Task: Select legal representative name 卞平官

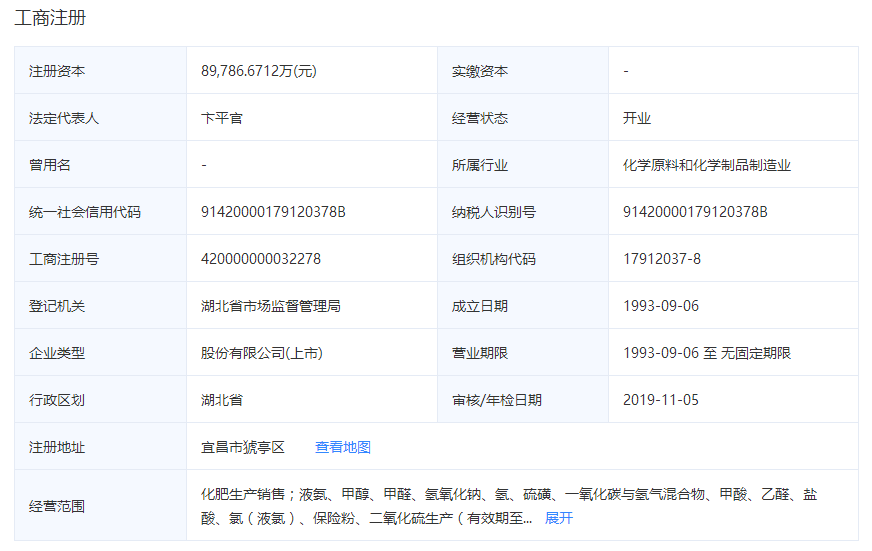Action: pyautogui.click(x=222, y=118)
